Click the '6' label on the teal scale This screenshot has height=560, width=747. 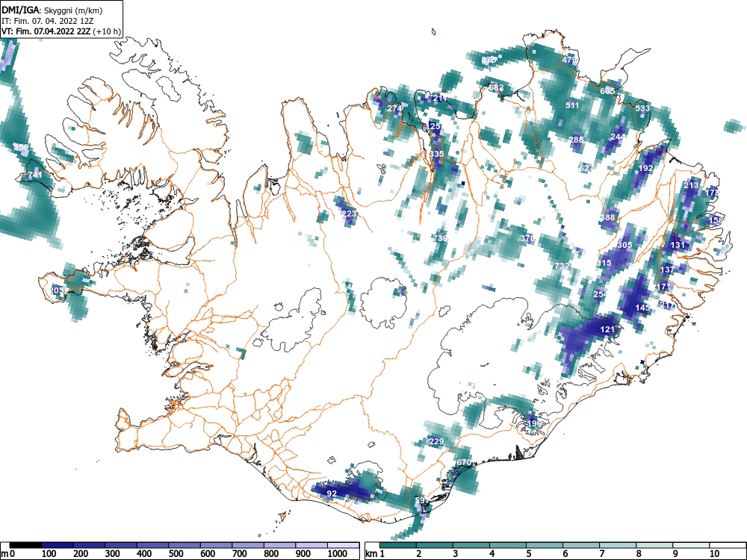click(x=565, y=554)
